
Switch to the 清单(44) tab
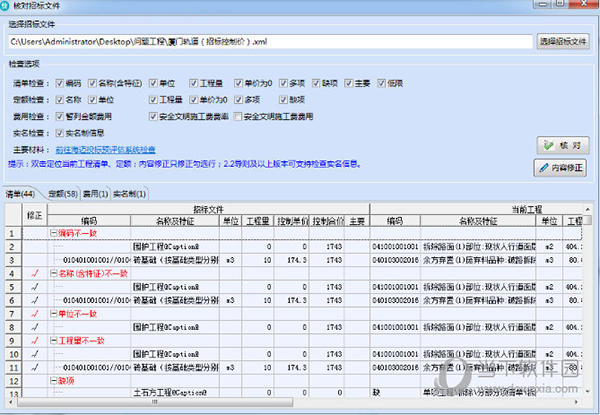click(21, 194)
